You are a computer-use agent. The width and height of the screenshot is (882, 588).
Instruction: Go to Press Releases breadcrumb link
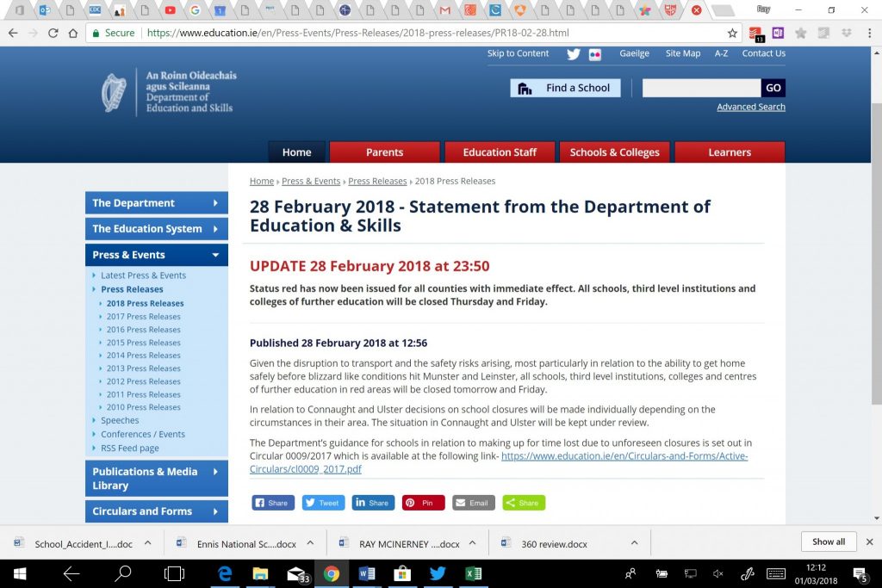[377, 181]
